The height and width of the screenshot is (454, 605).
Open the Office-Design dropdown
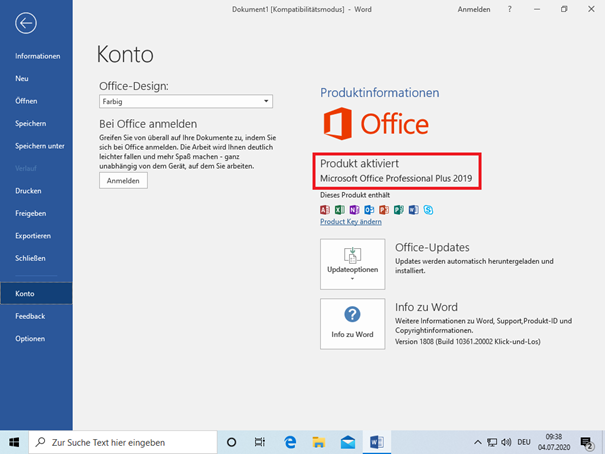tap(186, 101)
